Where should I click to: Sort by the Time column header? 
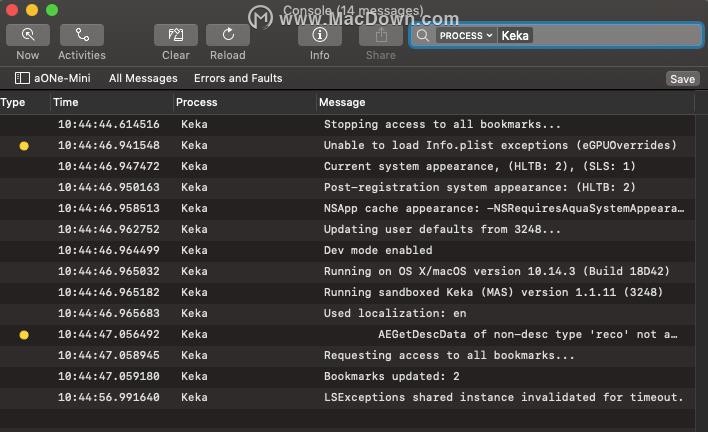point(66,102)
